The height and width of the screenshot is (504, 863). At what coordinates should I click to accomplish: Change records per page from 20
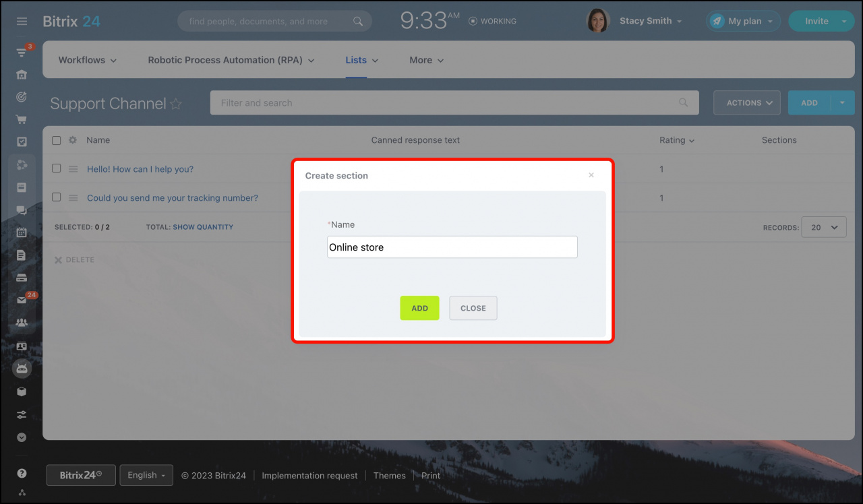[x=823, y=228]
